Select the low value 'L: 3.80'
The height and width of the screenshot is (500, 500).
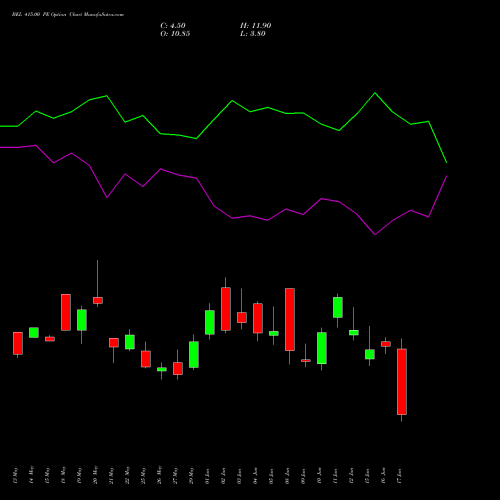click(253, 34)
